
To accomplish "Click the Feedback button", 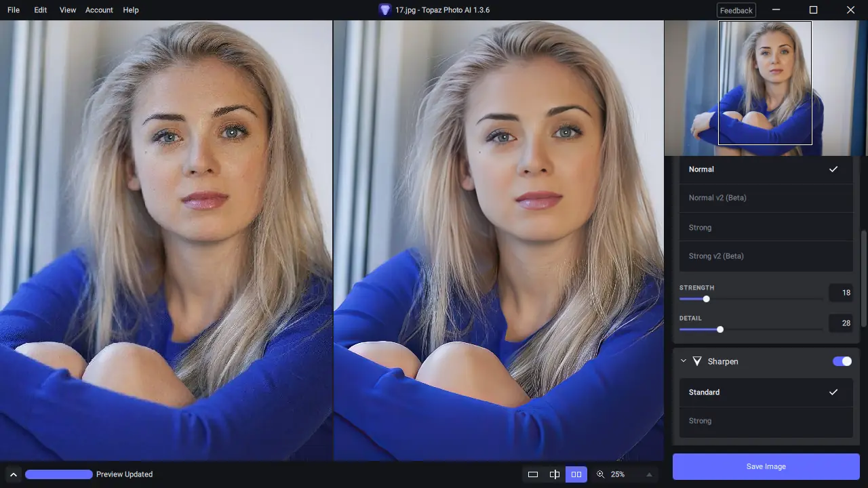I will point(736,10).
